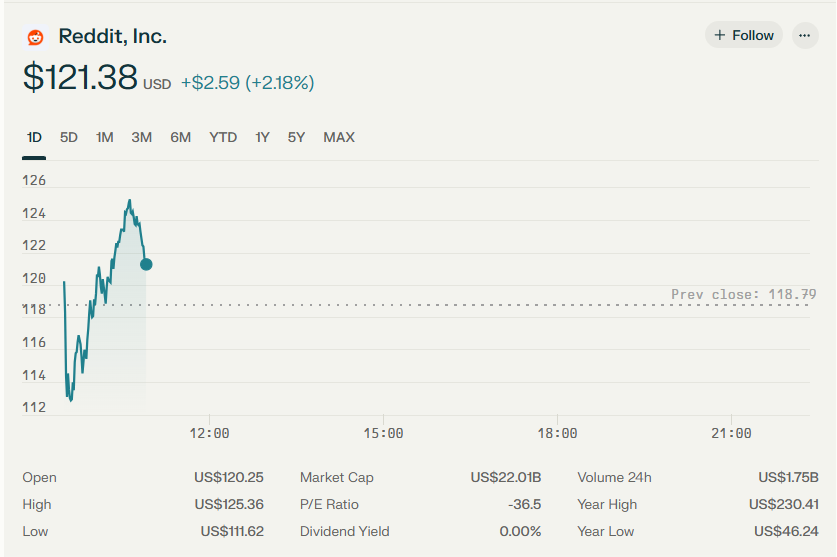Click the Reddit logo icon
Viewport: 837px width, 557px height.
point(36,37)
